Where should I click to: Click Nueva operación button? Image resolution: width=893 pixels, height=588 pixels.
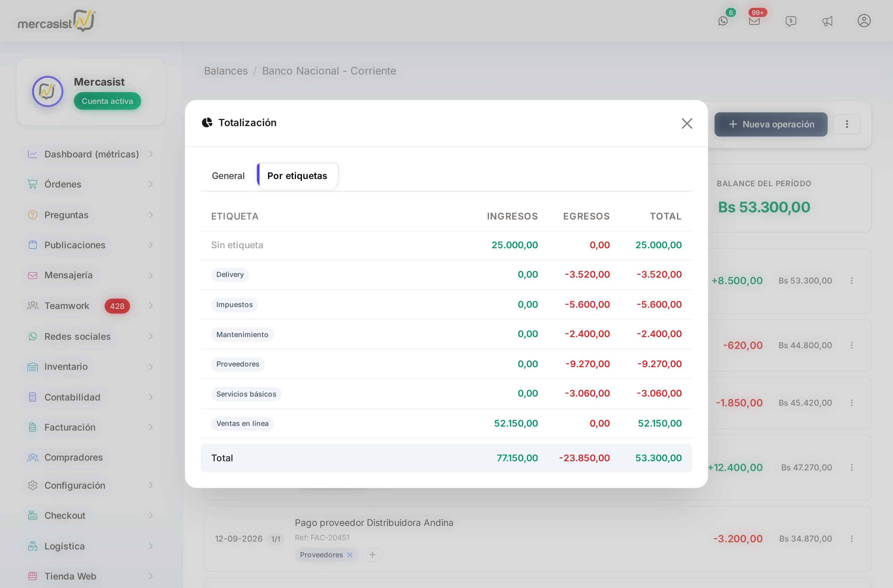[x=771, y=124]
